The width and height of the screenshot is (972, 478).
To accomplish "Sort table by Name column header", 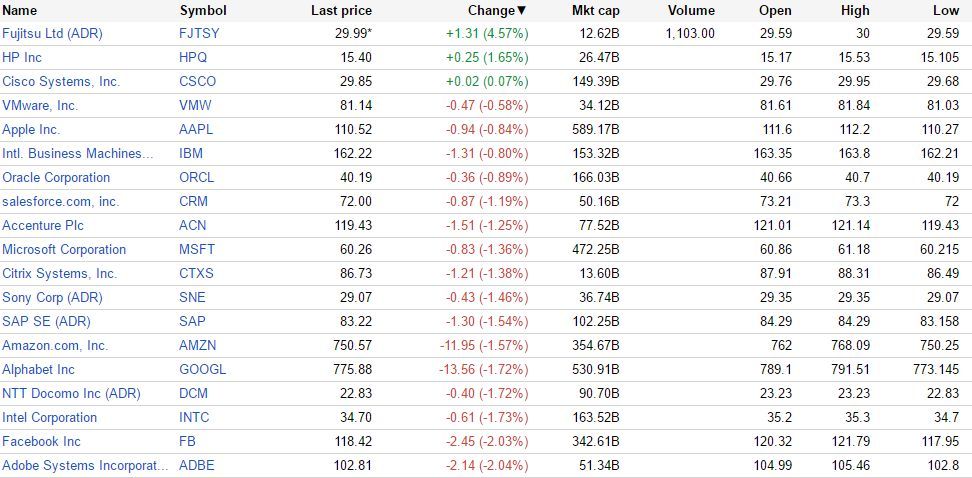I will pos(20,10).
